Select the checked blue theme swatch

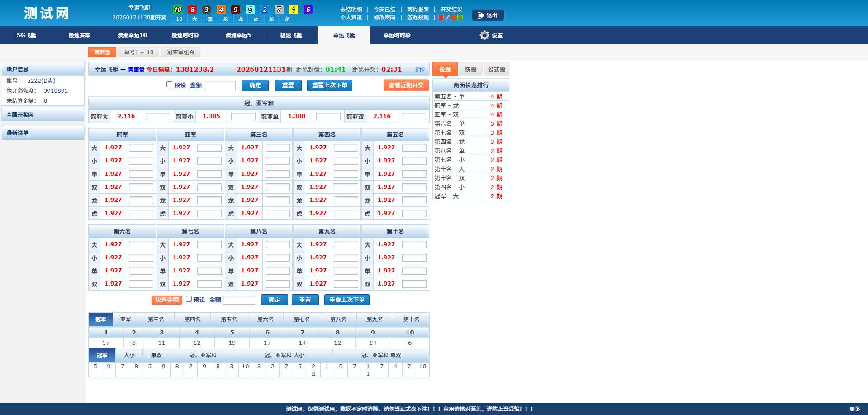pos(447,18)
